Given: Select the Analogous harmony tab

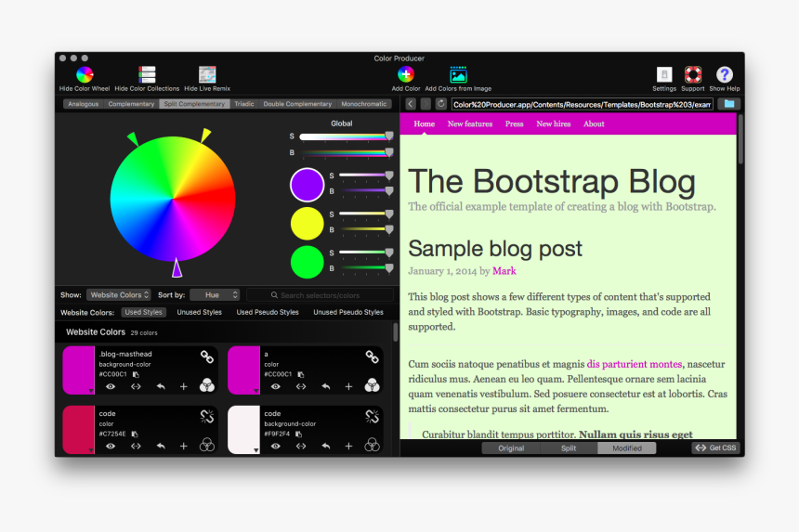Looking at the screenshot, I should click(83, 104).
